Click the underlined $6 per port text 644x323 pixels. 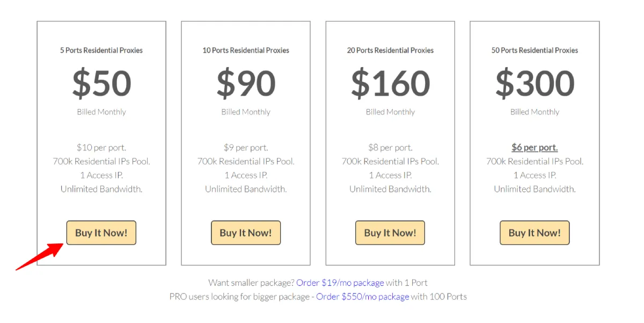pyautogui.click(x=535, y=147)
